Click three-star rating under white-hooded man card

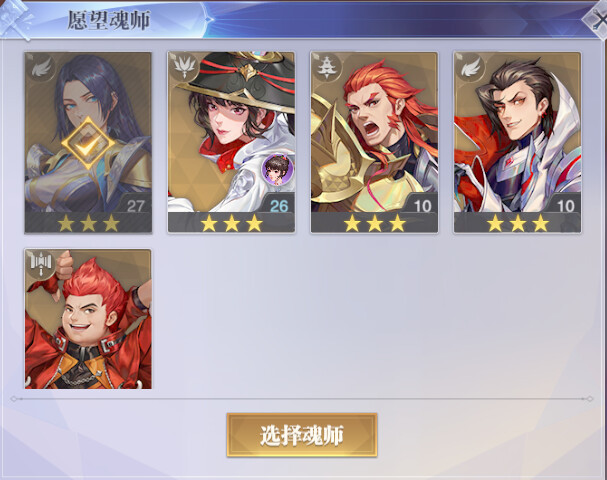click(518, 223)
